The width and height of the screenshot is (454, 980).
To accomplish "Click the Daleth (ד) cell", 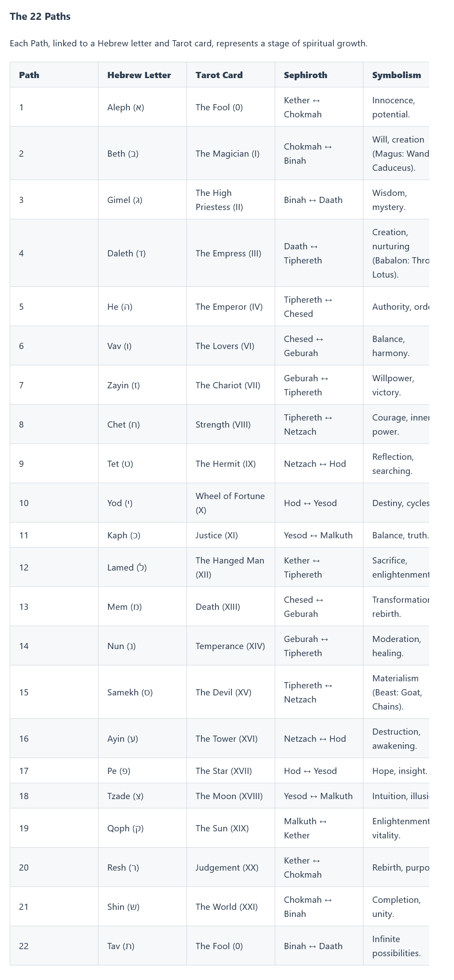I will [x=126, y=253].
